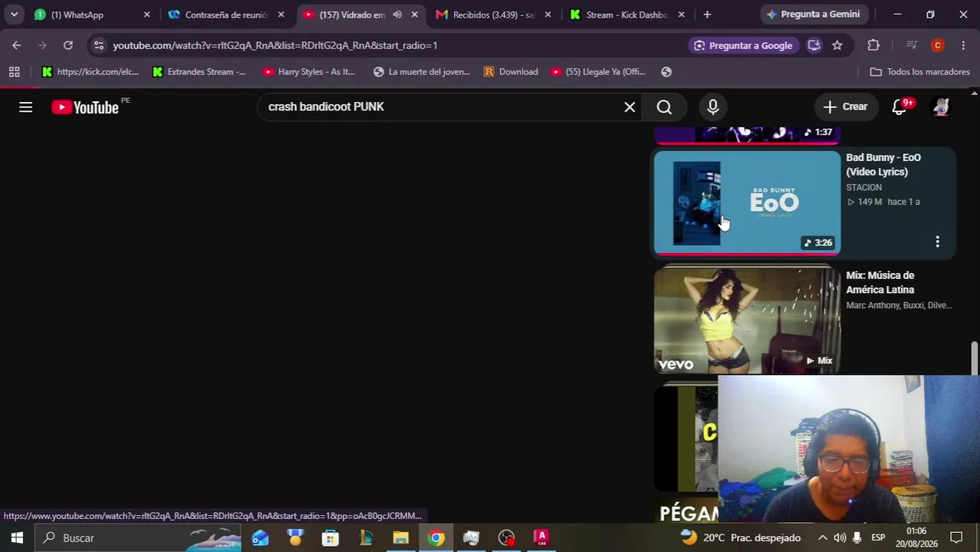Expand the tab search dropdown arrow
The image size is (980, 552).
[14, 15]
